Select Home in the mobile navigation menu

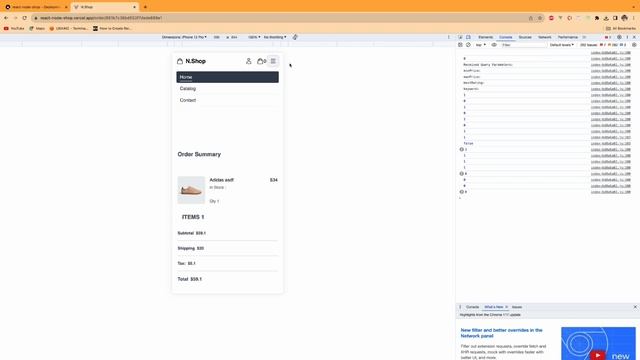tap(227, 77)
